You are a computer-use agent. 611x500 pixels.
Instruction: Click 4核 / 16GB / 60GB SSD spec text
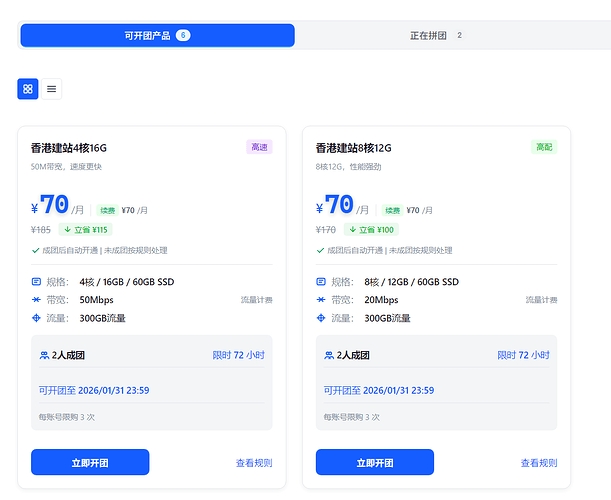(x=127, y=282)
